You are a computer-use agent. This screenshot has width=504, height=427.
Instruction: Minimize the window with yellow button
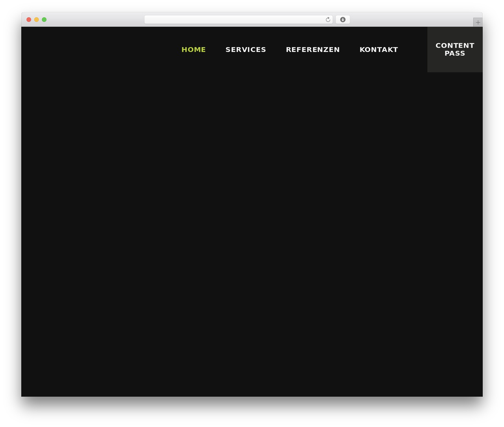(x=37, y=20)
